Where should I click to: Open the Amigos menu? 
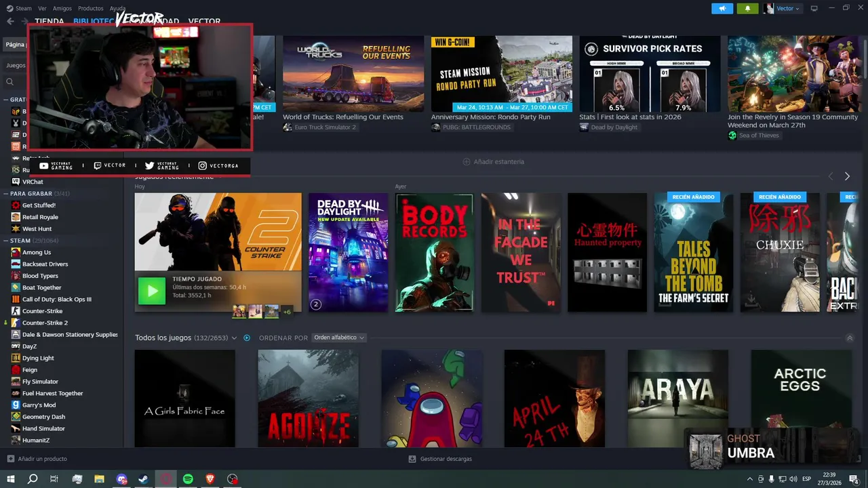[62, 8]
